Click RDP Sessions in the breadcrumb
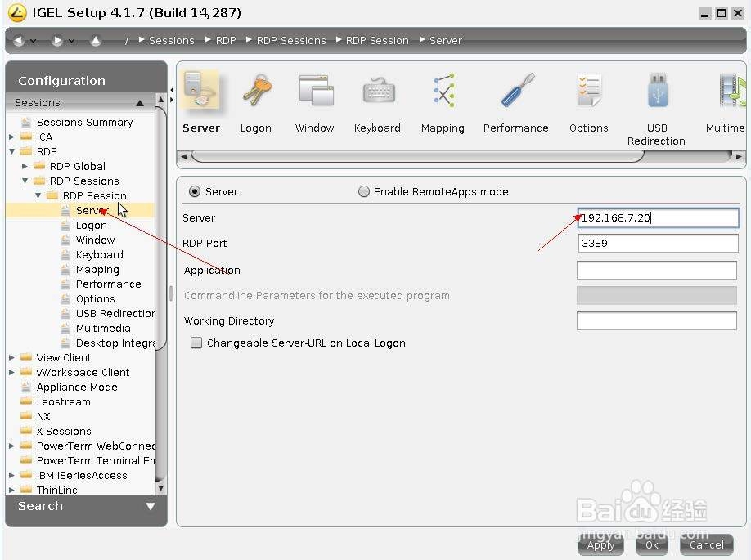The width and height of the screenshot is (751, 560). click(291, 41)
